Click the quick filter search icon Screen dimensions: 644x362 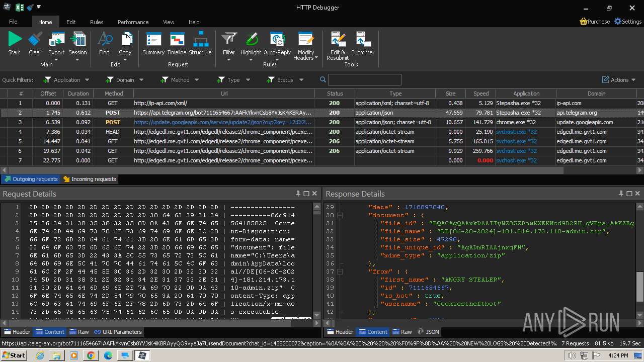tap(323, 79)
